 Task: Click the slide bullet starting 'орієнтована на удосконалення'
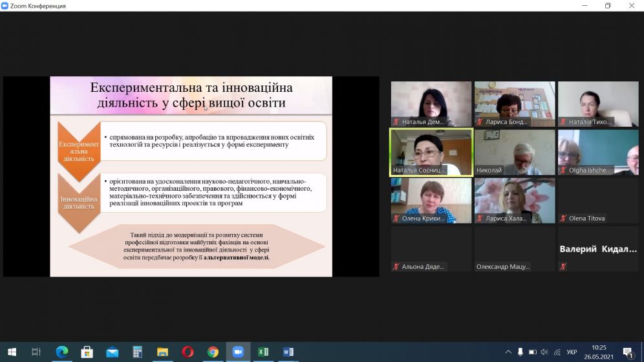209,192
